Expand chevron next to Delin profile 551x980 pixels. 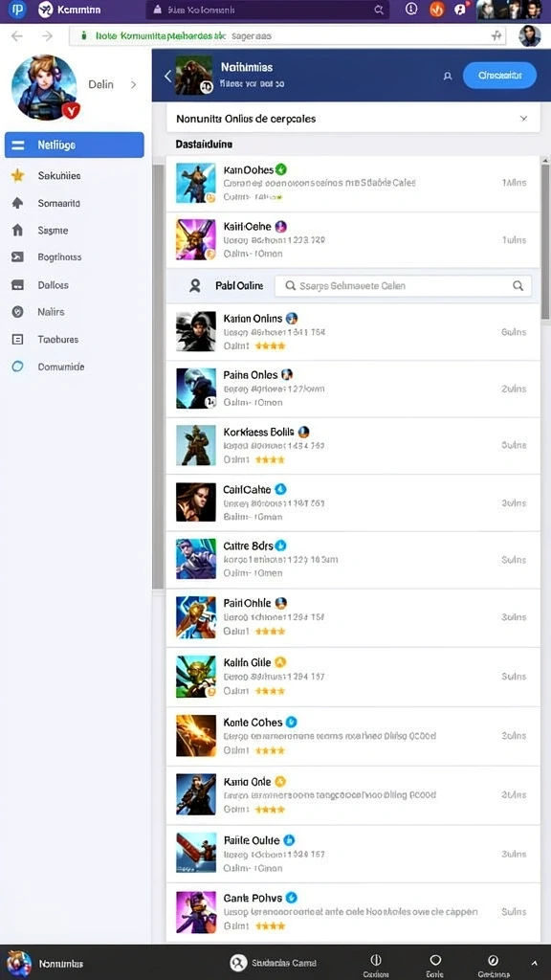tap(133, 84)
